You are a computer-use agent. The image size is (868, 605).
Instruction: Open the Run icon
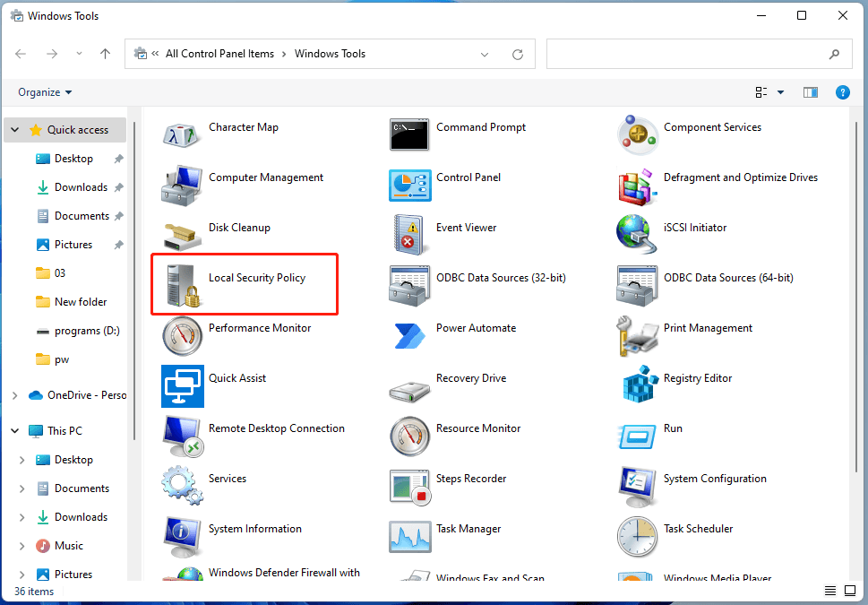637,436
